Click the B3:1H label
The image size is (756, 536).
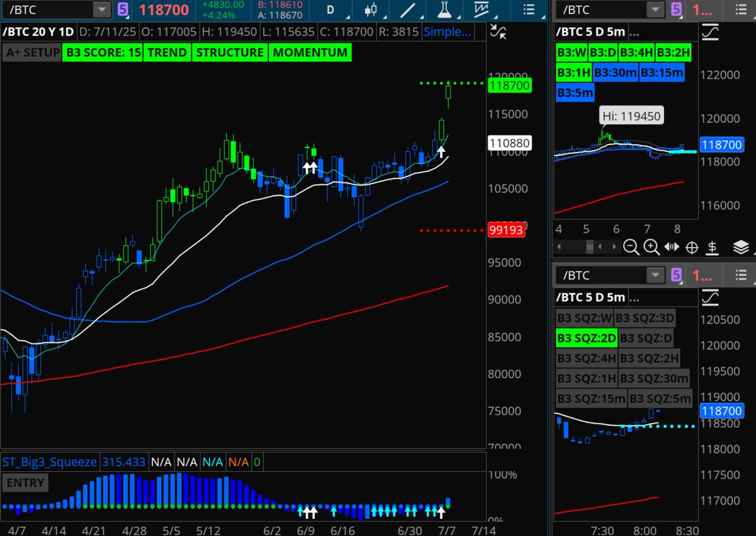(x=574, y=73)
